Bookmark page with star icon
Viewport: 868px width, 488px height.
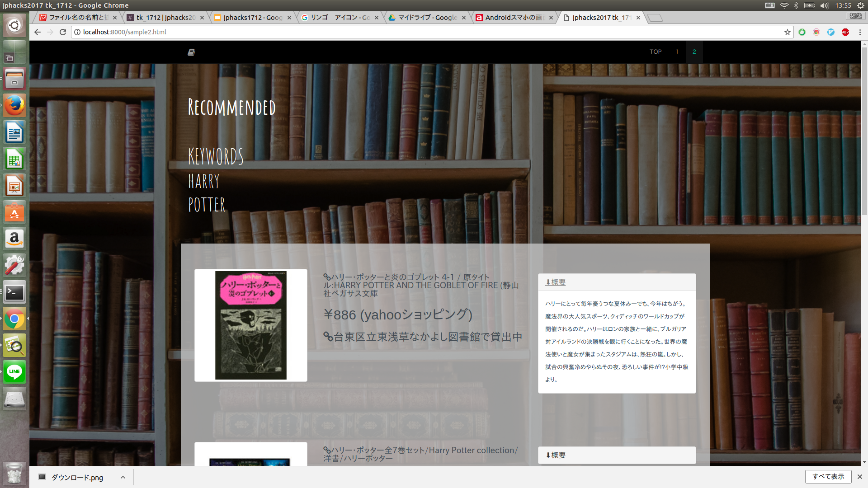pyautogui.click(x=788, y=32)
